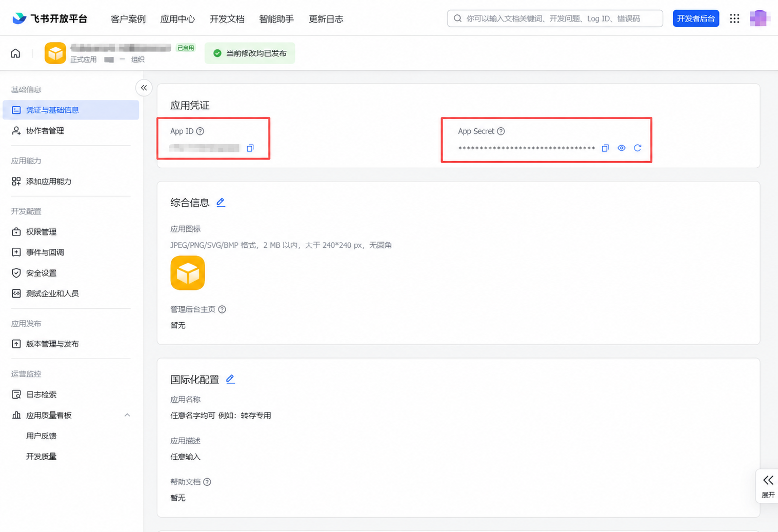Click the app name text 任意名字均可
Screen dimensions: 778x532
193,416
